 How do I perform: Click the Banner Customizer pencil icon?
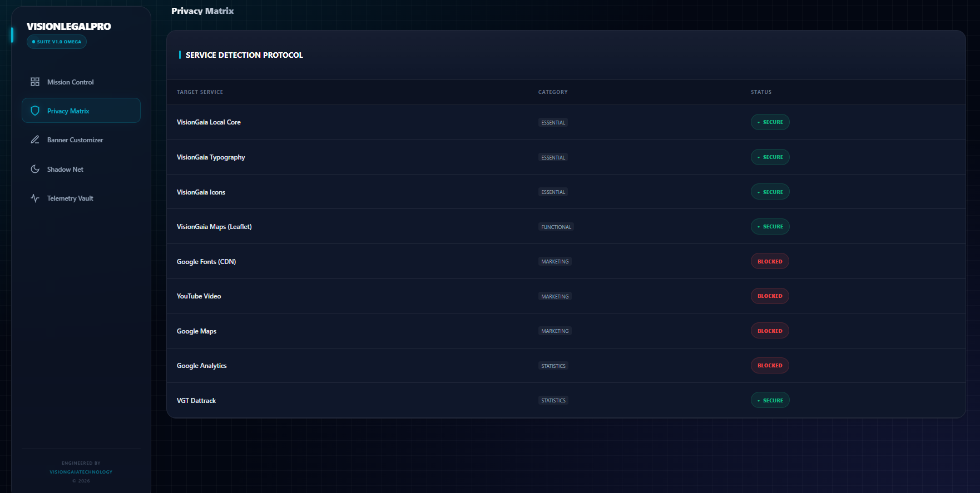pyautogui.click(x=35, y=140)
